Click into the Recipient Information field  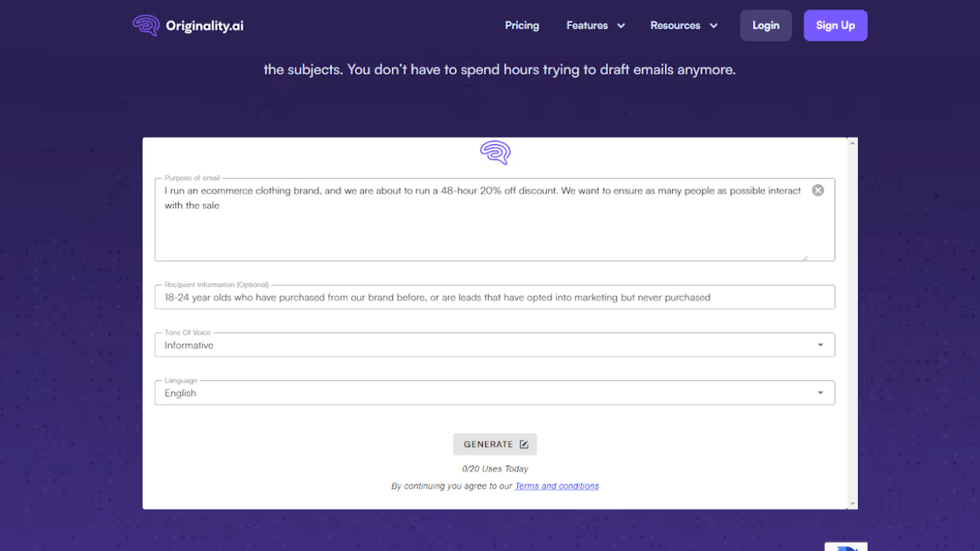pos(494,297)
